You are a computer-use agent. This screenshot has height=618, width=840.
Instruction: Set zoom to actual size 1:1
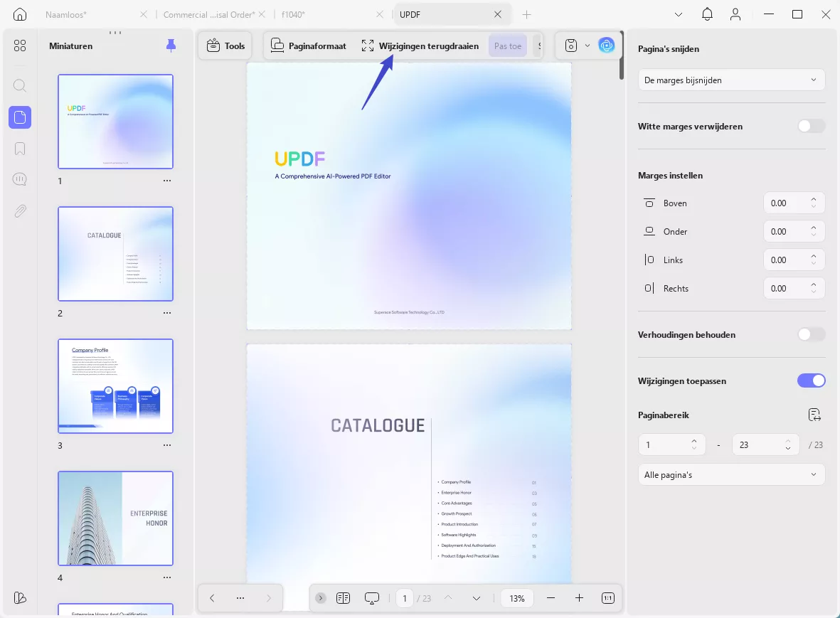coord(608,598)
